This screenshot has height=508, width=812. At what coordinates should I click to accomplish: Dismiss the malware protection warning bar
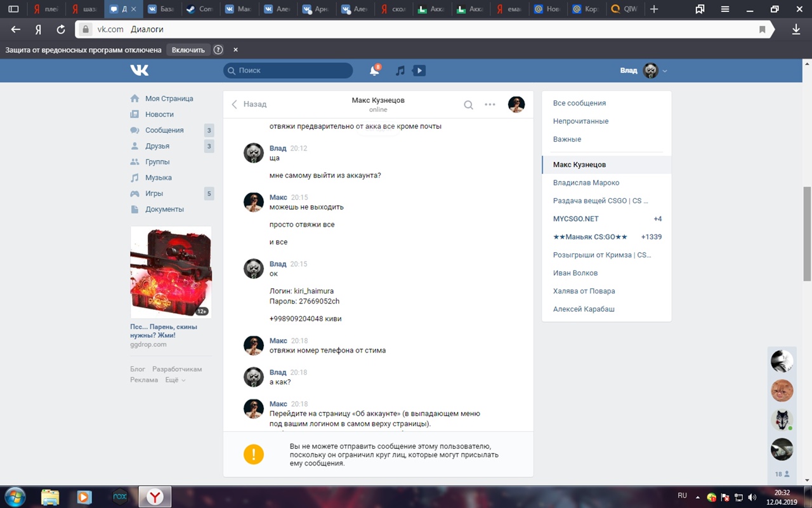tap(235, 50)
